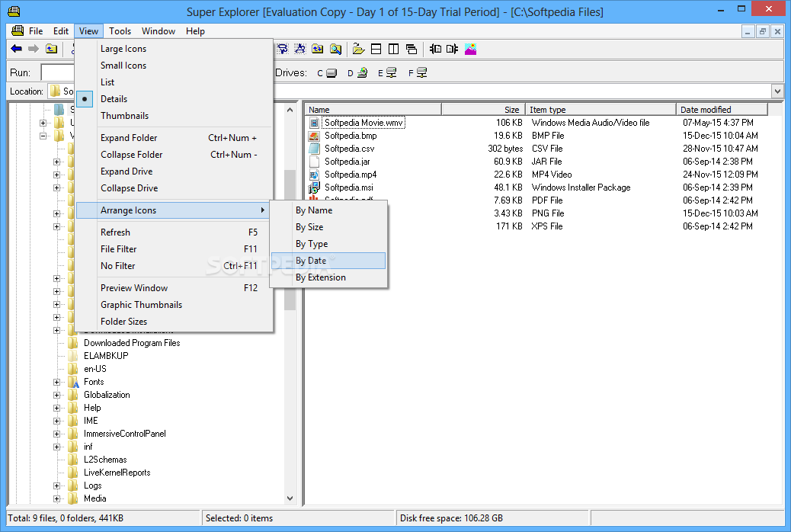Screen dimensions: 791x532
Task: Select Arrange Icons By Date
Action: pyautogui.click(x=328, y=261)
